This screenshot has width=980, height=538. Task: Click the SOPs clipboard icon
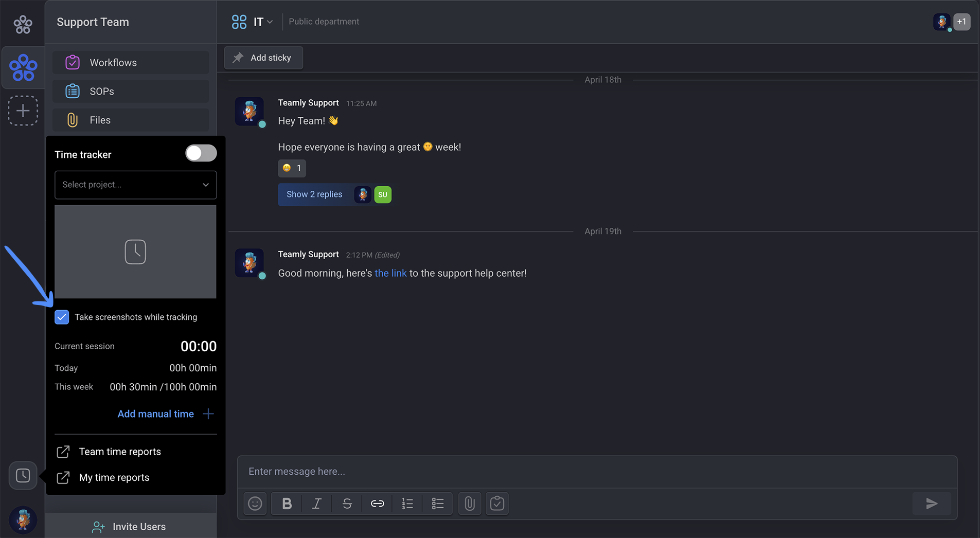tap(73, 91)
